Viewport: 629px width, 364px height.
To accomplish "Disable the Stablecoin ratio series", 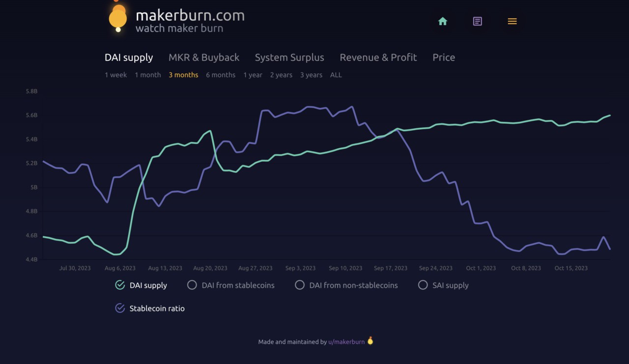I will click(120, 308).
